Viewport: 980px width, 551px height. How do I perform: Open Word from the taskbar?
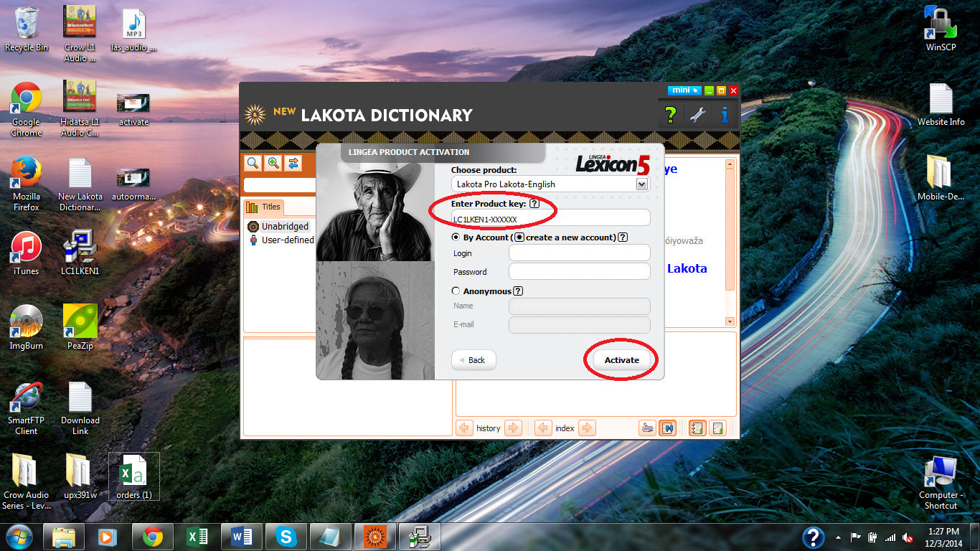click(242, 537)
